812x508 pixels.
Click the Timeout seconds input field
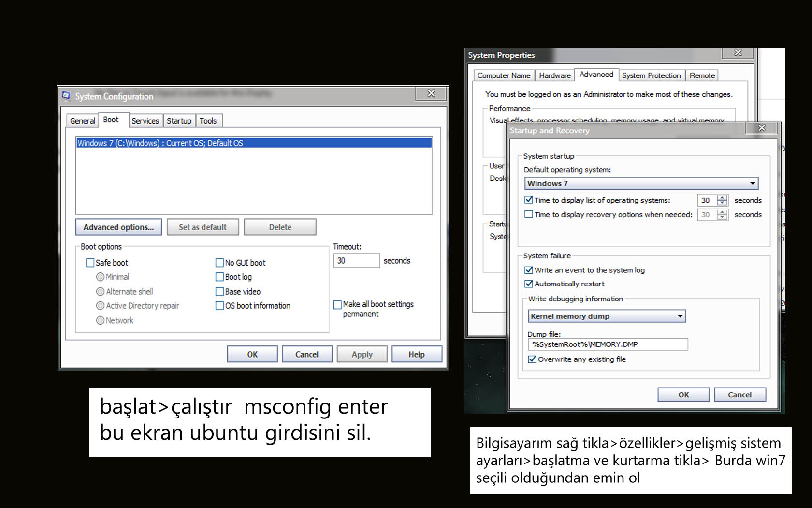pyautogui.click(x=356, y=260)
